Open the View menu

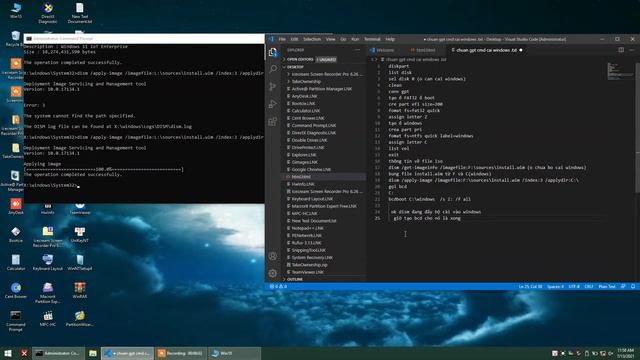click(x=330, y=39)
